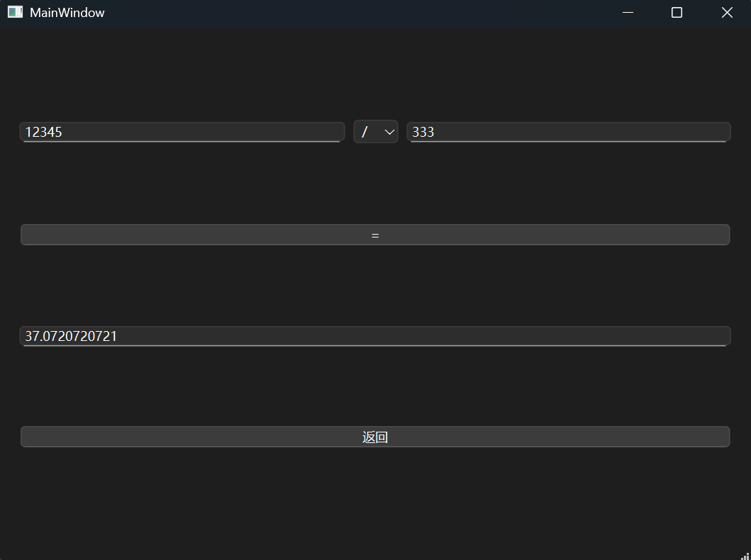Click the 返回 button

[375, 437]
